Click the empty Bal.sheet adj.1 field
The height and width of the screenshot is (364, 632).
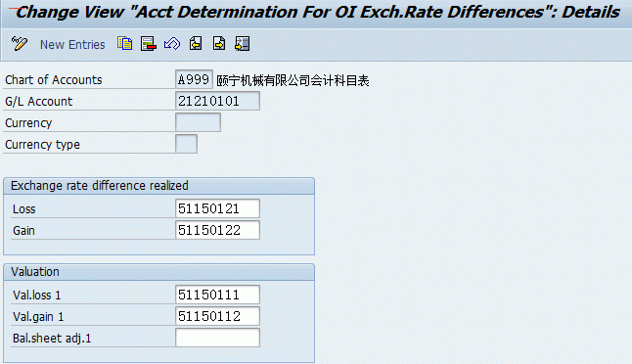217,338
